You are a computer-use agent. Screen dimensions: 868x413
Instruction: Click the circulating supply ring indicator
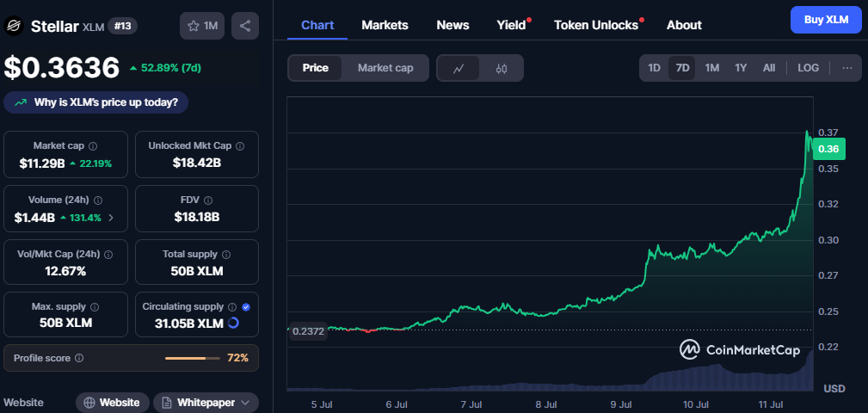coord(233,323)
